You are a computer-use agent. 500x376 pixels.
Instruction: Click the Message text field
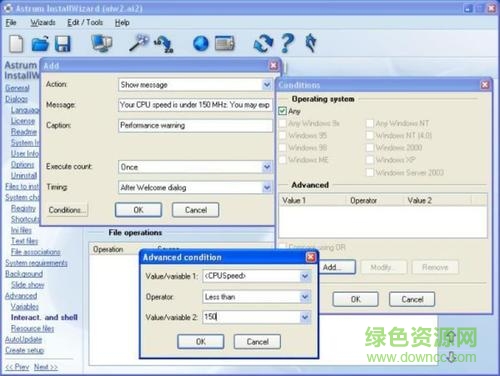(195, 105)
